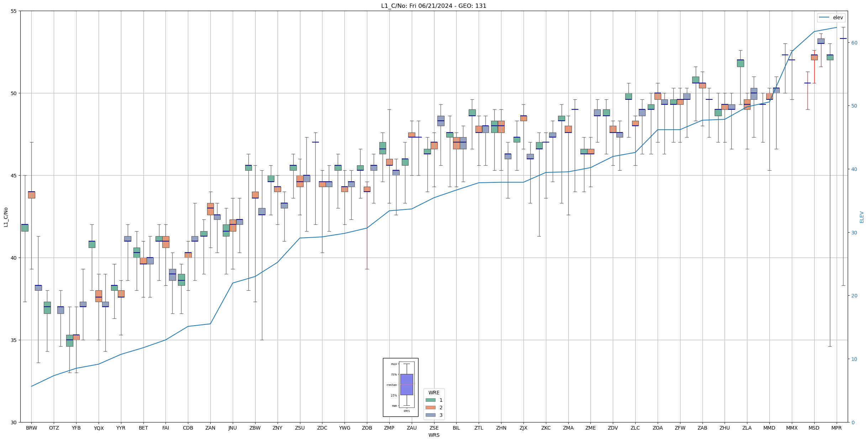Click the 'BET' station tick label
The image size is (868, 441).
[143, 428]
